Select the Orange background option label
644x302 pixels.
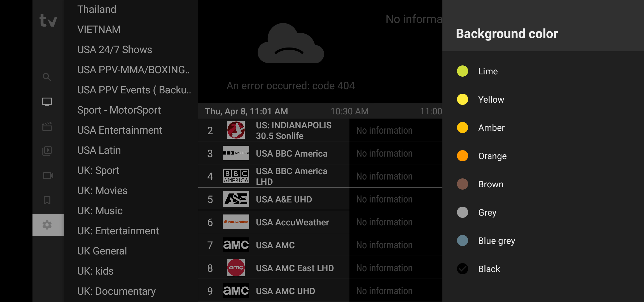492,156
